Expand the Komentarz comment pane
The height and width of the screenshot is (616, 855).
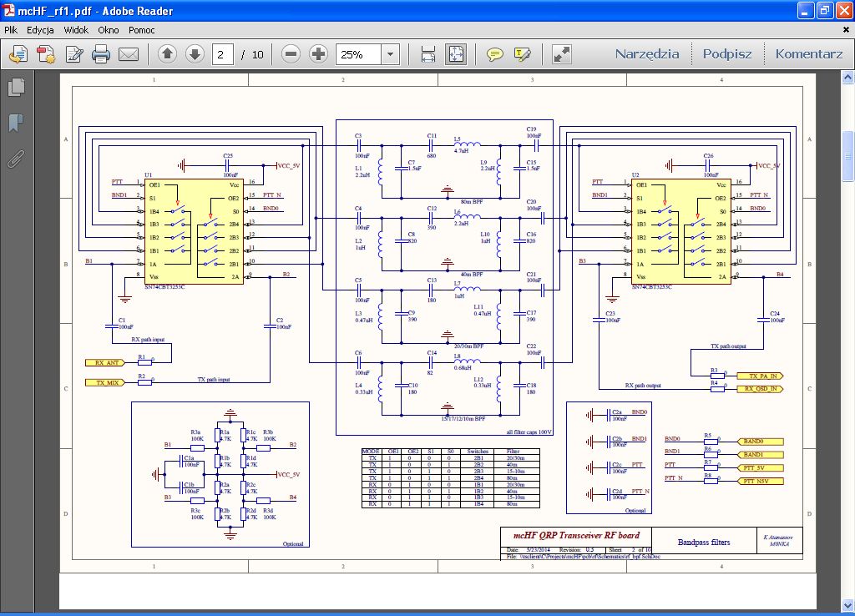coord(808,54)
